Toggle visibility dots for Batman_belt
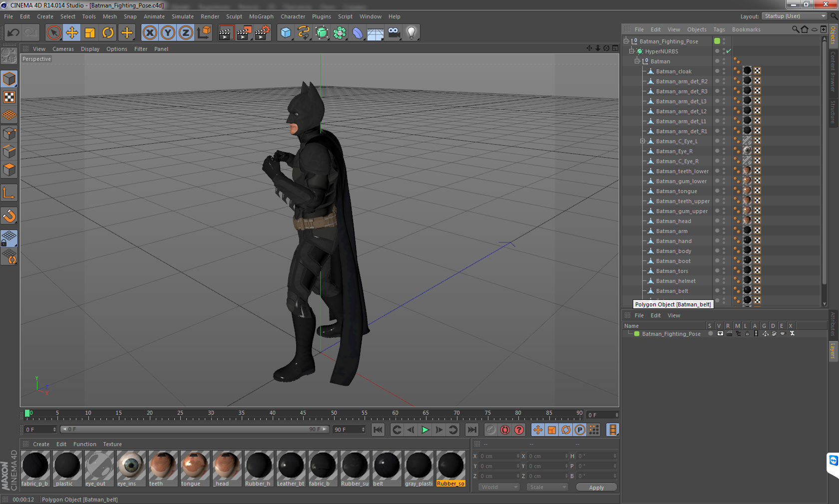 click(724, 290)
